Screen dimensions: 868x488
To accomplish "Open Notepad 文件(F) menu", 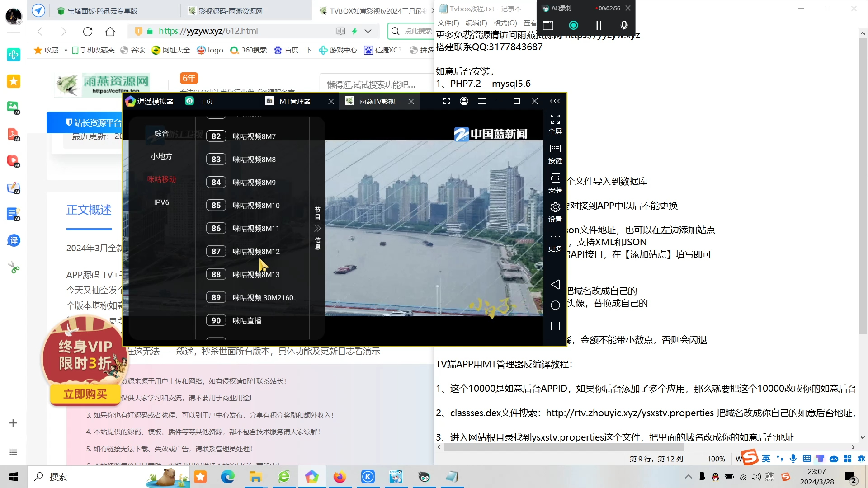I will pyautogui.click(x=448, y=23).
